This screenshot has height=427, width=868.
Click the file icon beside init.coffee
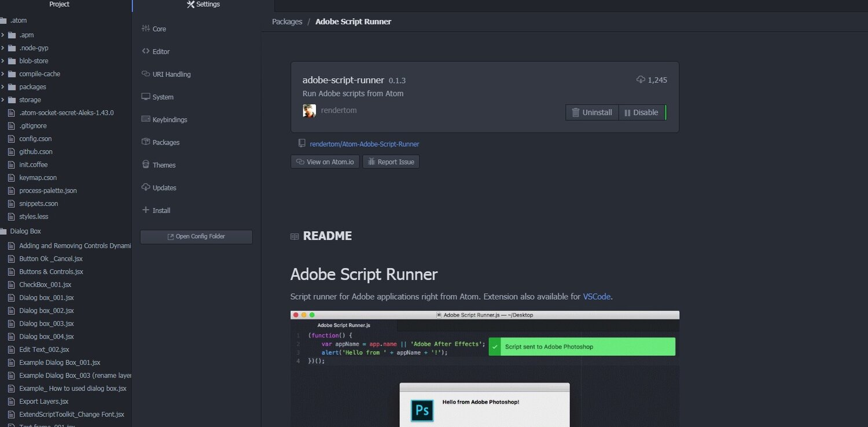point(11,165)
